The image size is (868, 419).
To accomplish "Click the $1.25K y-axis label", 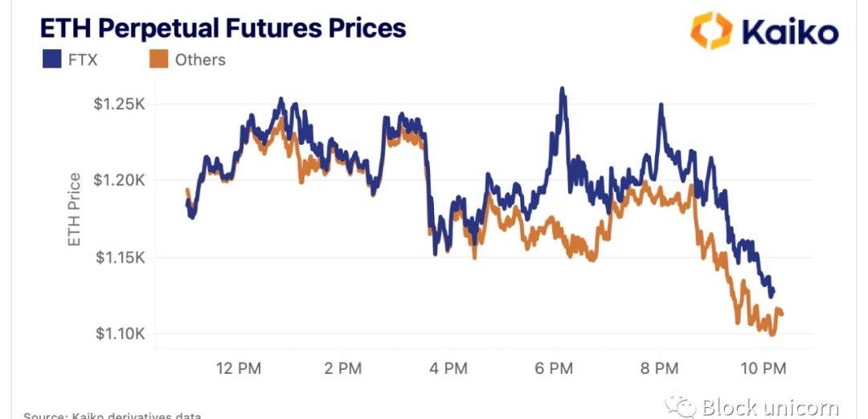I will tap(119, 105).
